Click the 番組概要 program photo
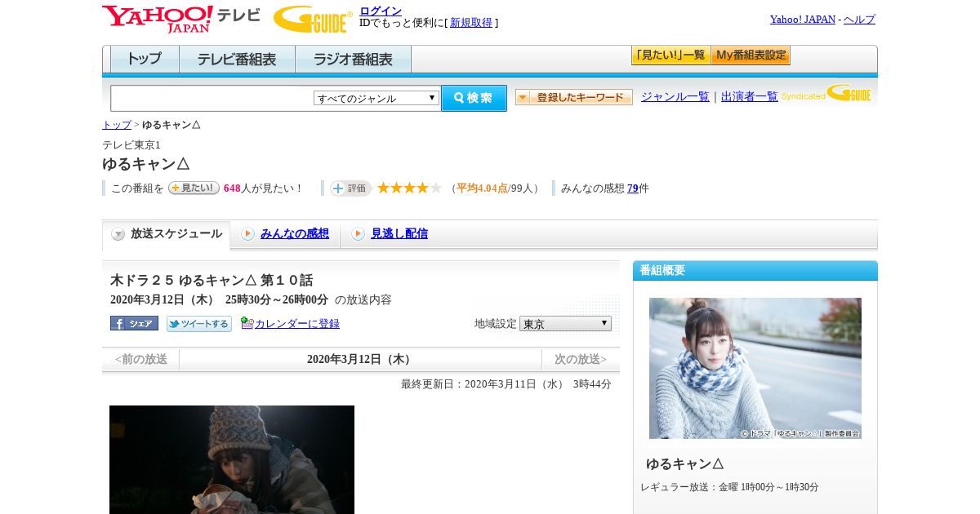980x514 pixels. coord(755,368)
